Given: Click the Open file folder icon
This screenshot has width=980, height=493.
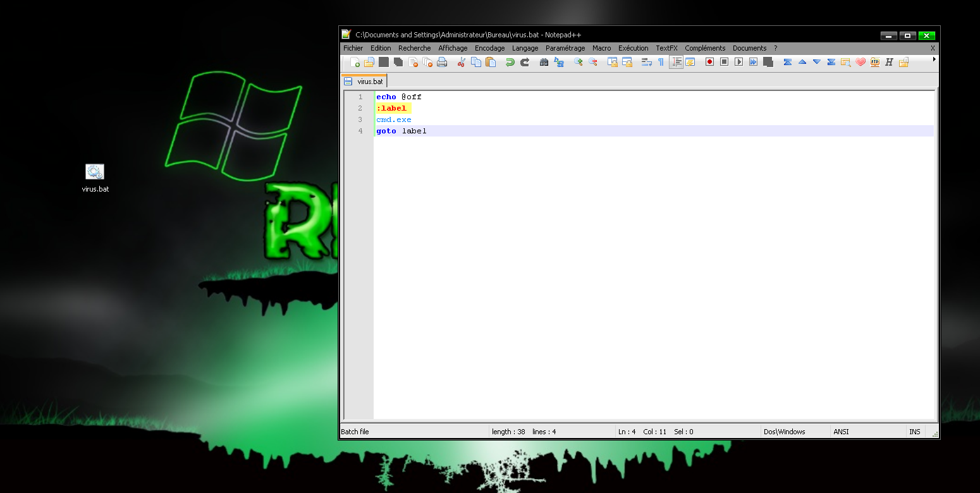Looking at the screenshot, I should (369, 62).
